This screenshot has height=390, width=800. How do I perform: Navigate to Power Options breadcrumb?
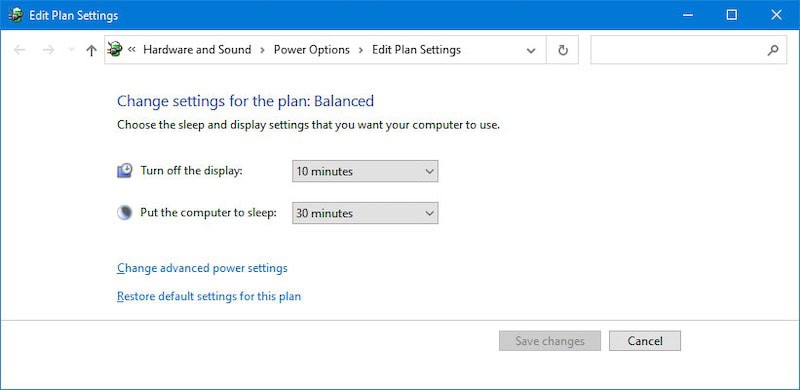point(312,50)
